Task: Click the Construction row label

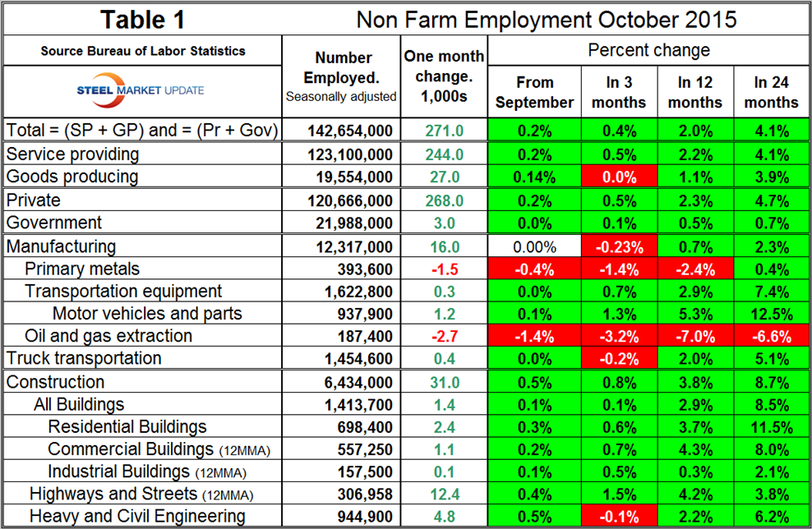Action: [56, 382]
